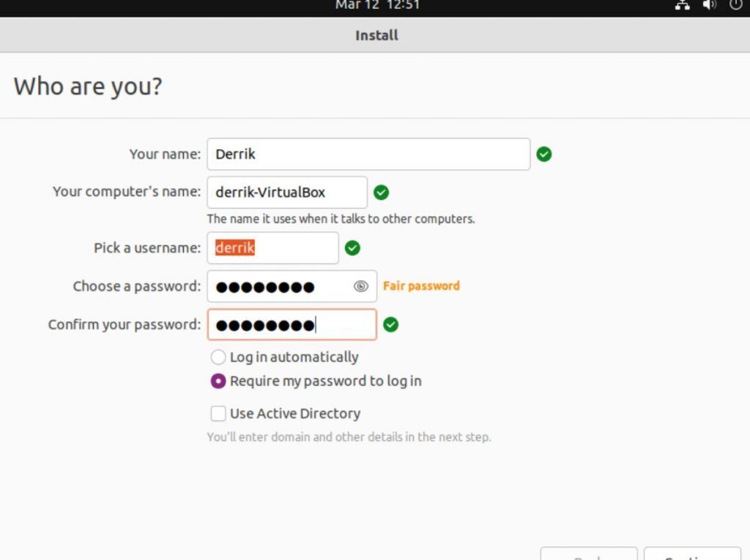Click the checkmark beside computer's name field

tap(382, 192)
